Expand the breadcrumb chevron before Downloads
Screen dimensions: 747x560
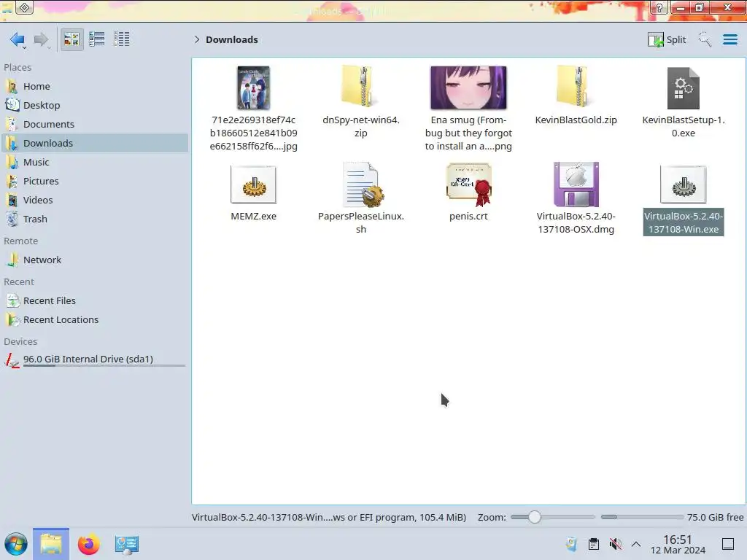tap(197, 39)
